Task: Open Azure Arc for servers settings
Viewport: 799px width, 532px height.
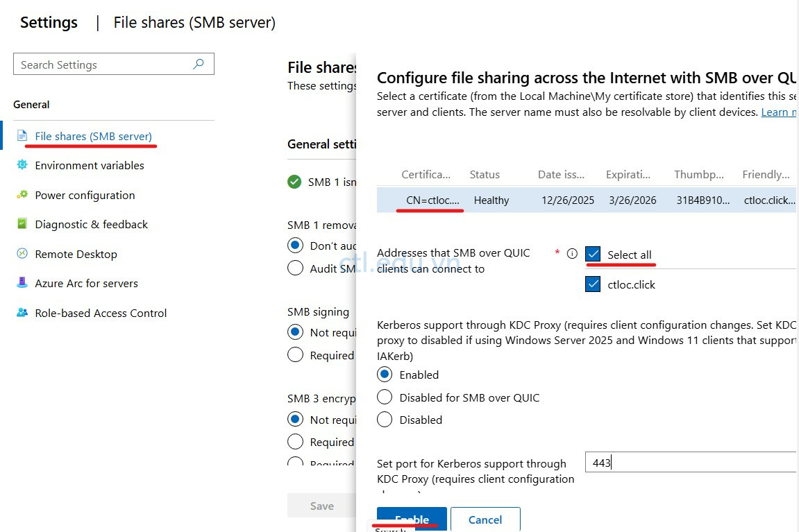Action: coord(86,283)
